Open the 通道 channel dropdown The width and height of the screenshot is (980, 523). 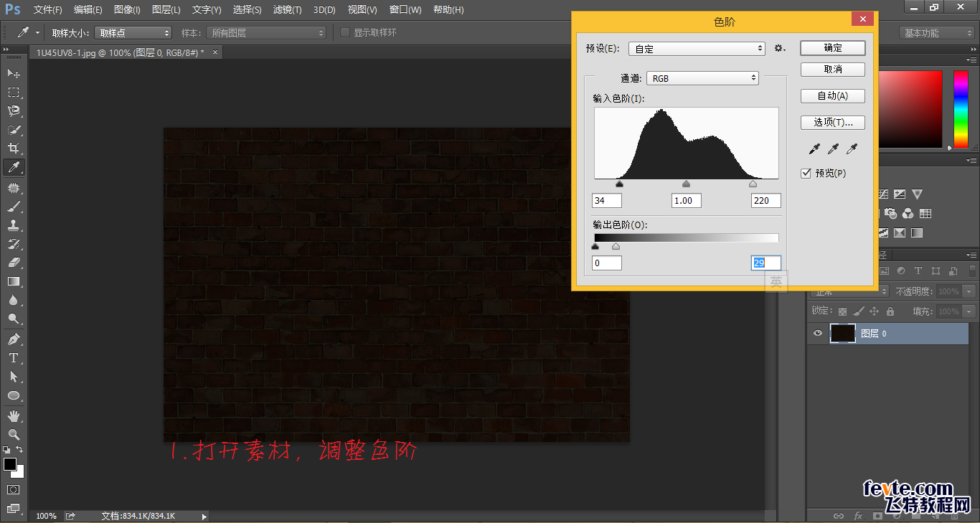pyautogui.click(x=702, y=77)
